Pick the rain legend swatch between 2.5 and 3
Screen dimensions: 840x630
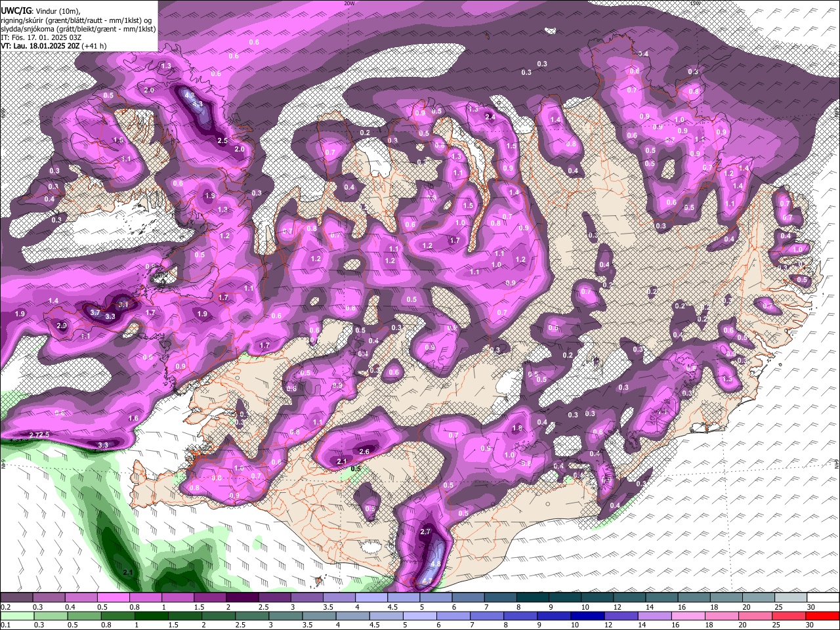(x=251, y=616)
